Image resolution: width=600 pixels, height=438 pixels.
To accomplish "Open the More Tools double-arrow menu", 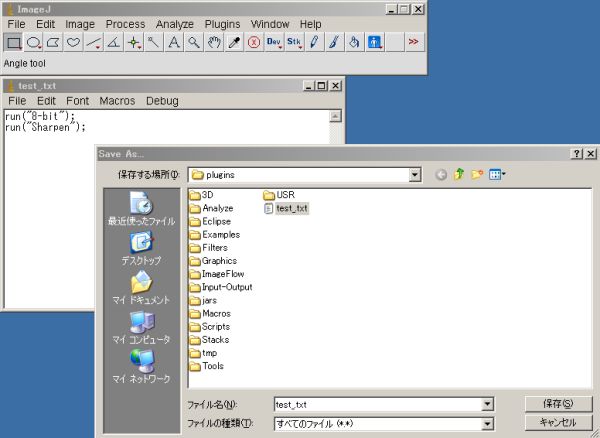I will [414, 42].
